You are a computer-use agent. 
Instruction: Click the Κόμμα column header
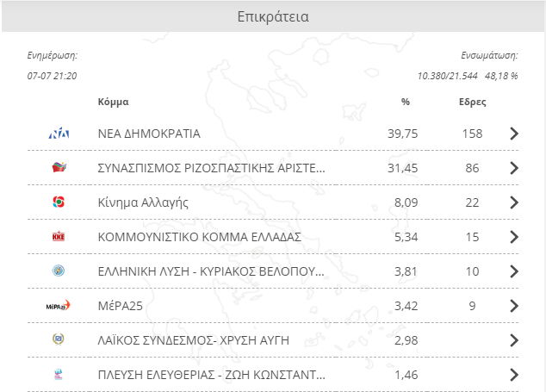[x=113, y=102]
